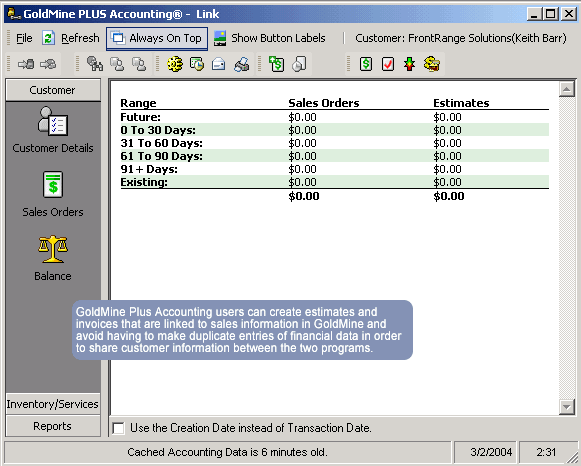Screen dimensions: 581x466
Task: Click the '31 To 60 Days:' row label
Action: [162, 143]
